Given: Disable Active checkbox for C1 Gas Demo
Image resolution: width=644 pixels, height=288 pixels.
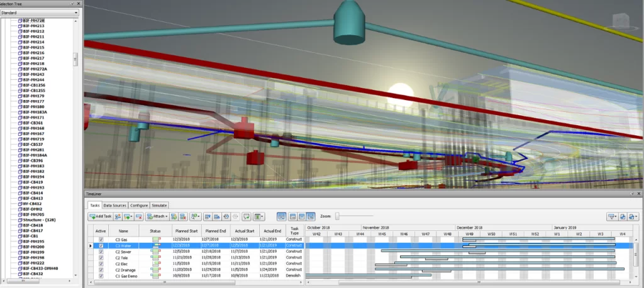Looking at the screenshot, I should pyautogui.click(x=101, y=275).
